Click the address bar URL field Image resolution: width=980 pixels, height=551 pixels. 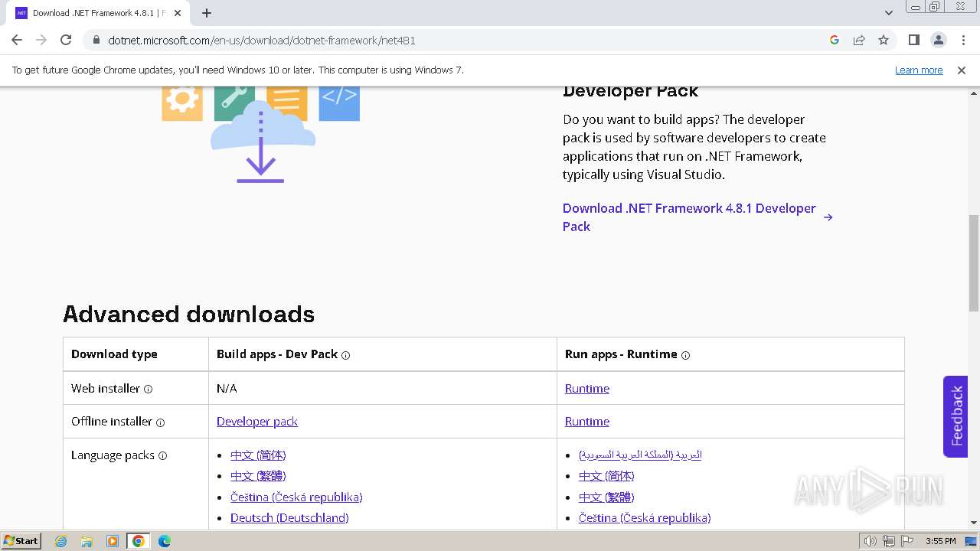coord(459,40)
